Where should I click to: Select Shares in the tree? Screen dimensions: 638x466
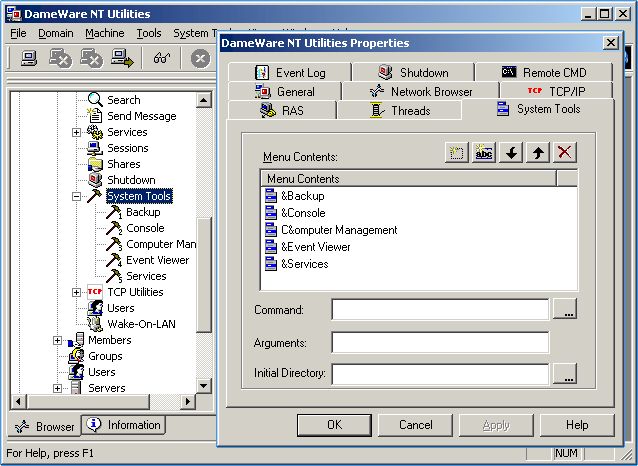pyautogui.click(x=124, y=164)
